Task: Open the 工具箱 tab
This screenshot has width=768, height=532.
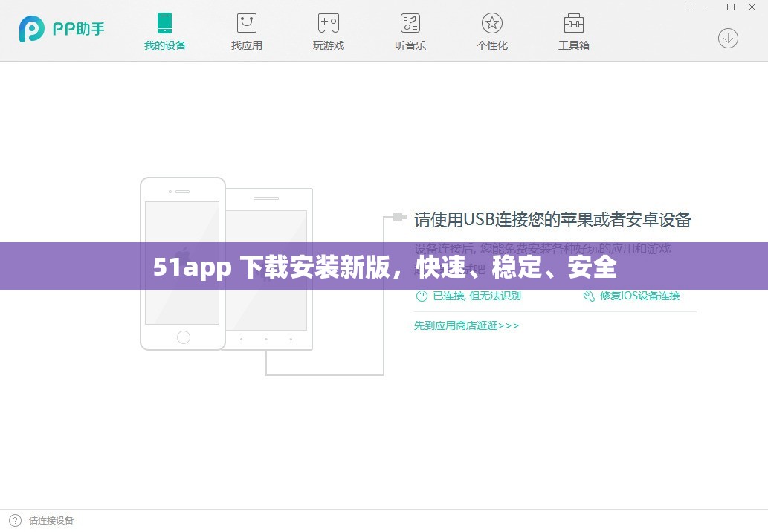Action: coord(573,32)
